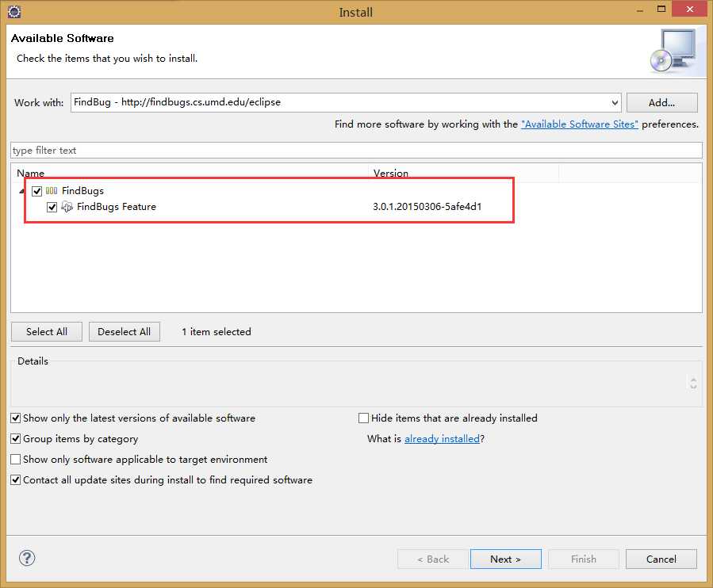This screenshot has width=713, height=588.
Task: Cancel the install dialog
Action: 661,559
